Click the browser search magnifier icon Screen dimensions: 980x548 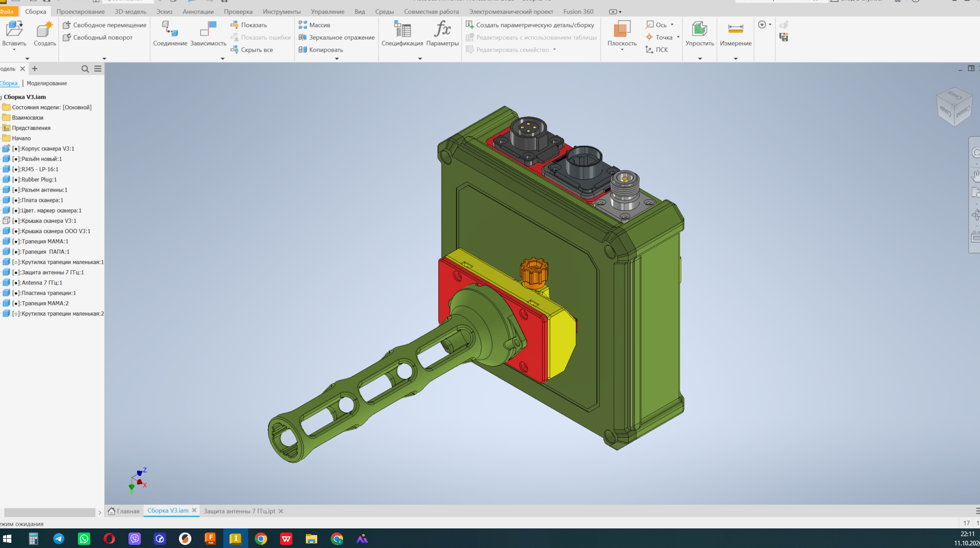coord(85,69)
